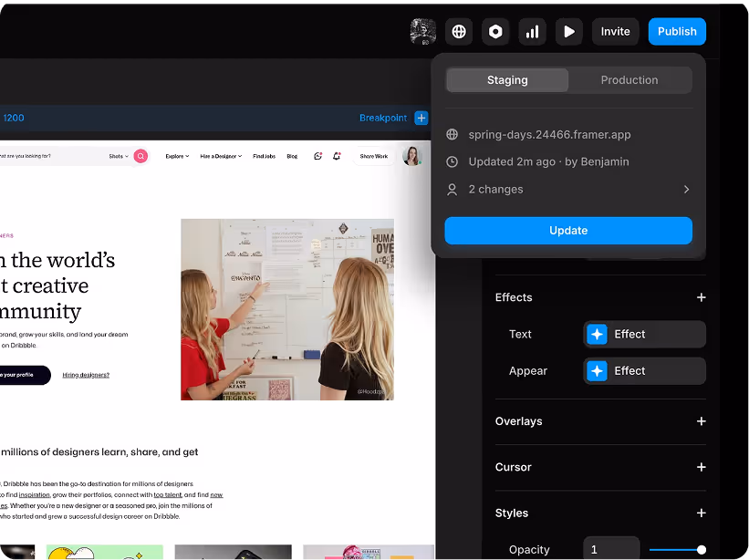Click the blue Publish button
This screenshot has width=749, height=560.
(677, 32)
